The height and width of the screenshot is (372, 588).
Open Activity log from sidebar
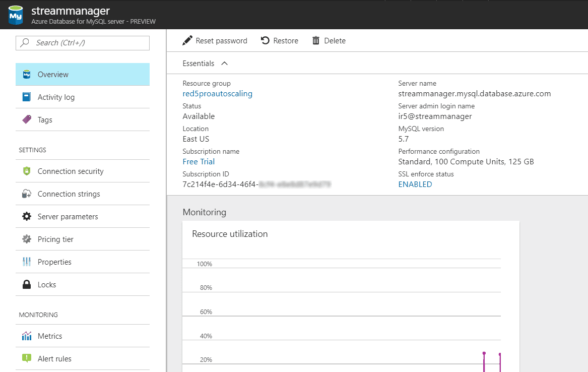[x=56, y=97]
